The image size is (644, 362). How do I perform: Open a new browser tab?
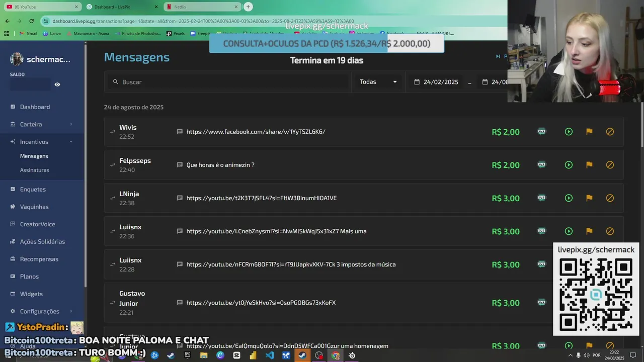[248, 7]
